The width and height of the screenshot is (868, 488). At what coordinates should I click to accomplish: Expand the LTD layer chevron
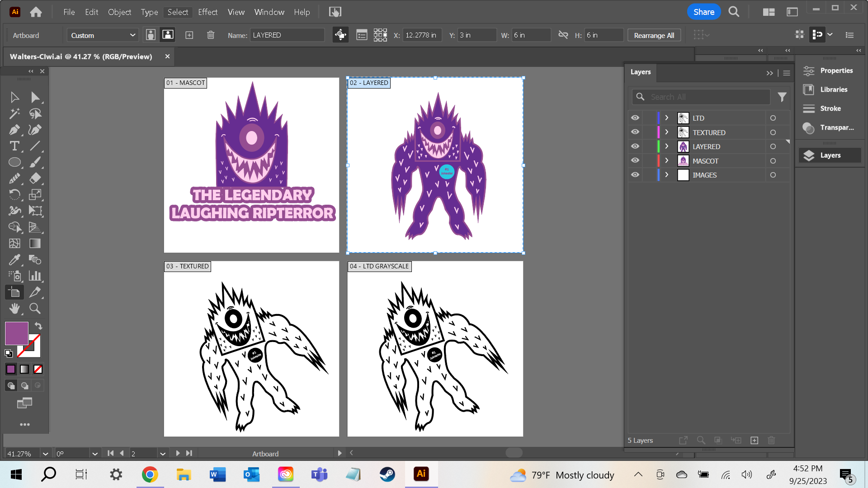click(x=666, y=118)
